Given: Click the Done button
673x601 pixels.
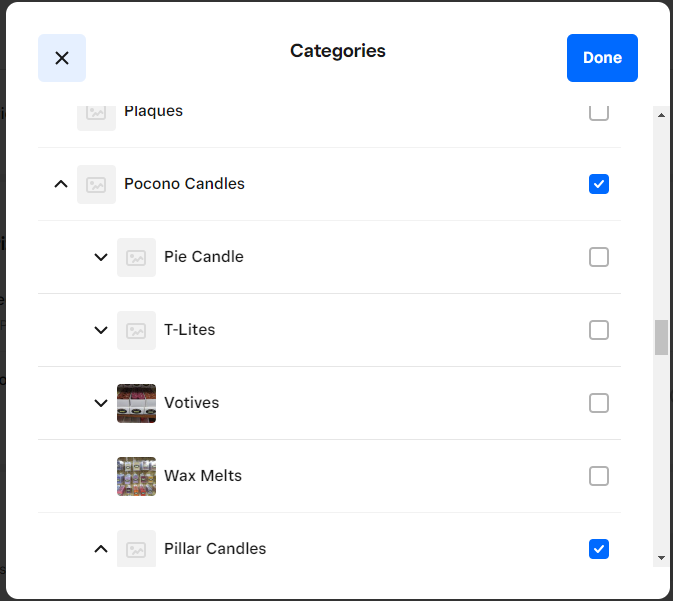Looking at the screenshot, I should click(602, 58).
